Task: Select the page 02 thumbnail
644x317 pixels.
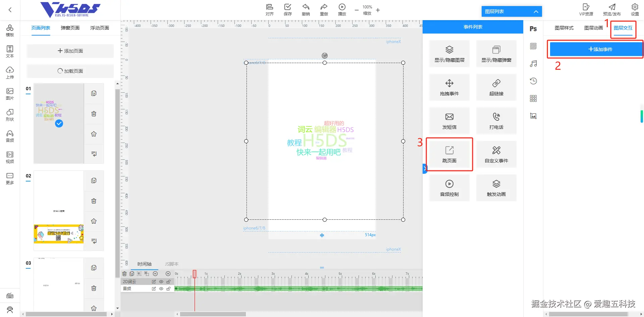Action: [59, 211]
